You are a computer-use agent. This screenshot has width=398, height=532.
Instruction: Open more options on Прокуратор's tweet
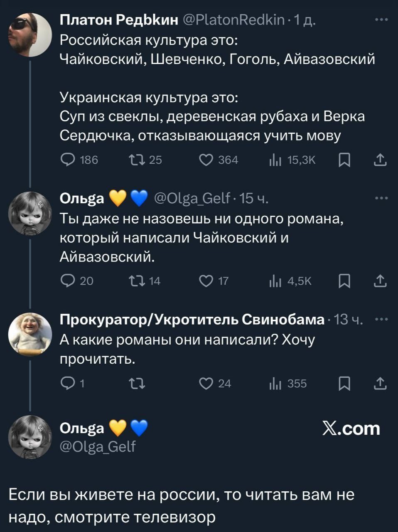381,320
